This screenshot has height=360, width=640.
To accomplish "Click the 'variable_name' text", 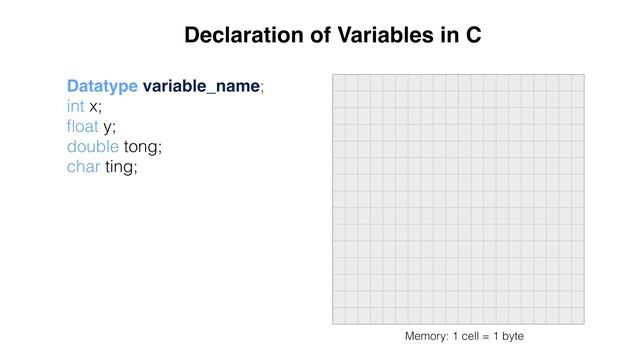I will [x=203, y=87].
